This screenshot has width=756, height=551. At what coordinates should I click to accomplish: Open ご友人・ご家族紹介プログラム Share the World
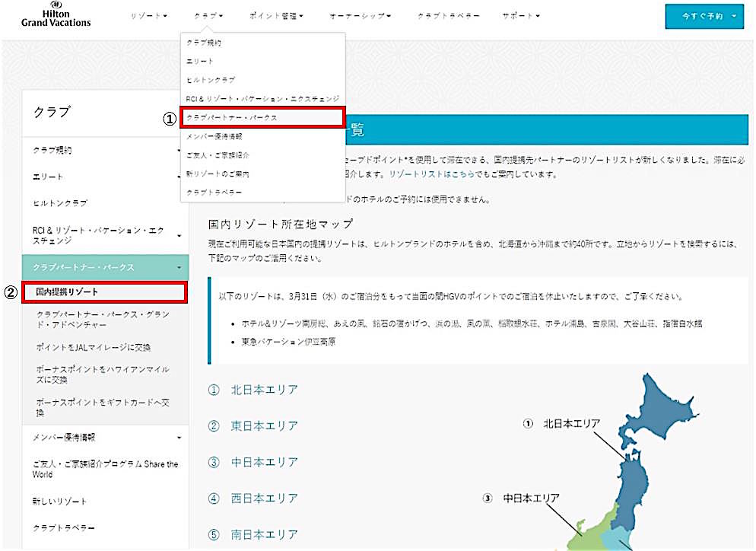105,469
